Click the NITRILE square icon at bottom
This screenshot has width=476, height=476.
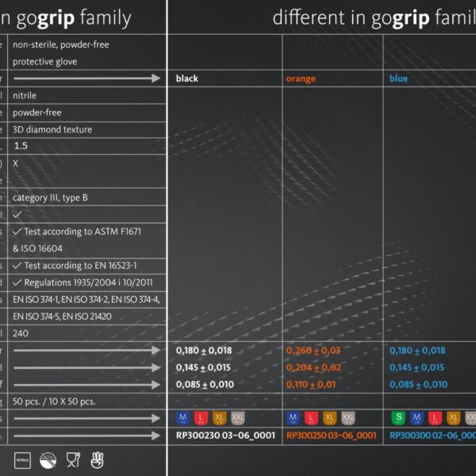[22, 460]
